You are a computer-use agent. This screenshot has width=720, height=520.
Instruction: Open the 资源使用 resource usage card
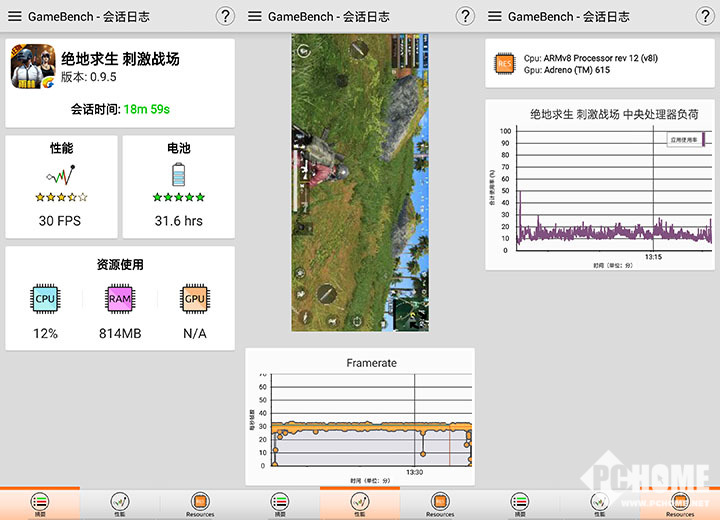(x=120, y=298)
